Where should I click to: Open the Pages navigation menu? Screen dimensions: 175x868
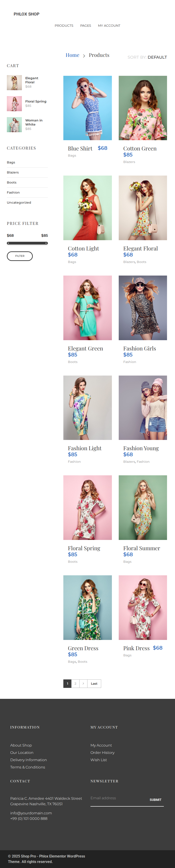click(85, 26)
